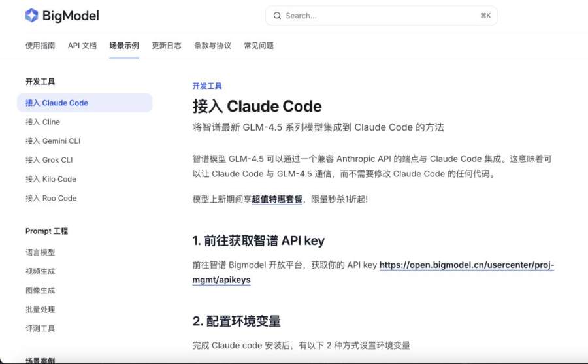This screenshot has width=588, height=364.
Task: Open 接入 Cline sidebar item
Action: pos(42,122)
